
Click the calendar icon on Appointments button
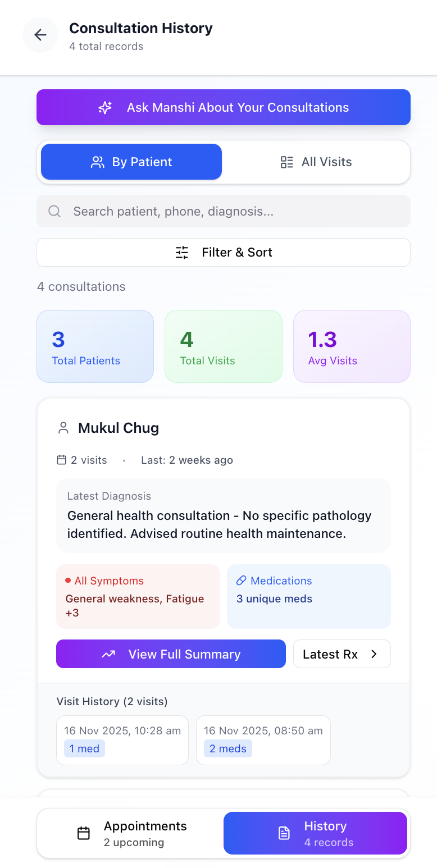pos(83,833)
